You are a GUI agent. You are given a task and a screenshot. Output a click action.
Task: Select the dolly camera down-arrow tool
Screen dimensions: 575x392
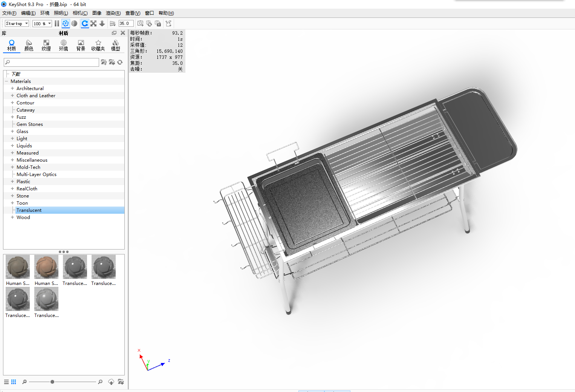[102, 23]
